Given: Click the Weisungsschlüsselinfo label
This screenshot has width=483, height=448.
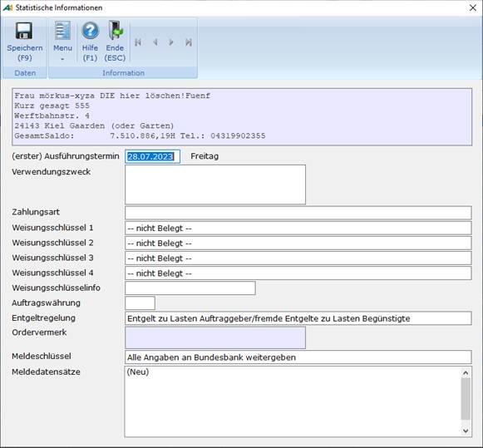Looking at the screenshot, I should point(56,288).
